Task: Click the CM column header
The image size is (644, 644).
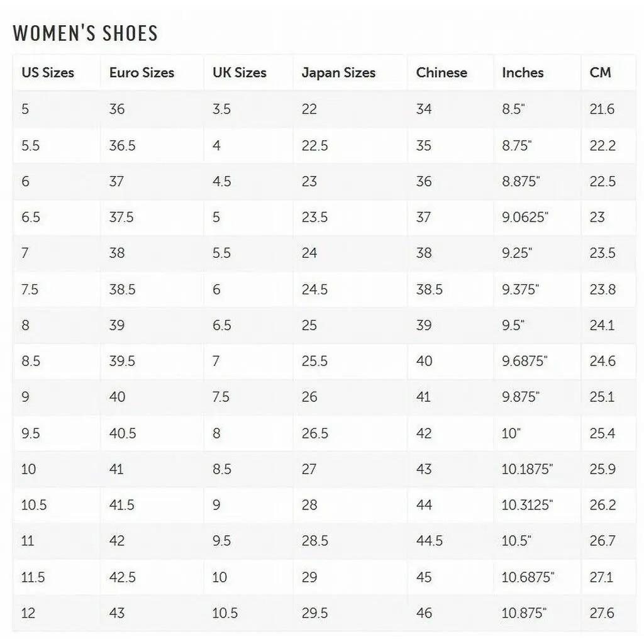Action: (601, 73)
